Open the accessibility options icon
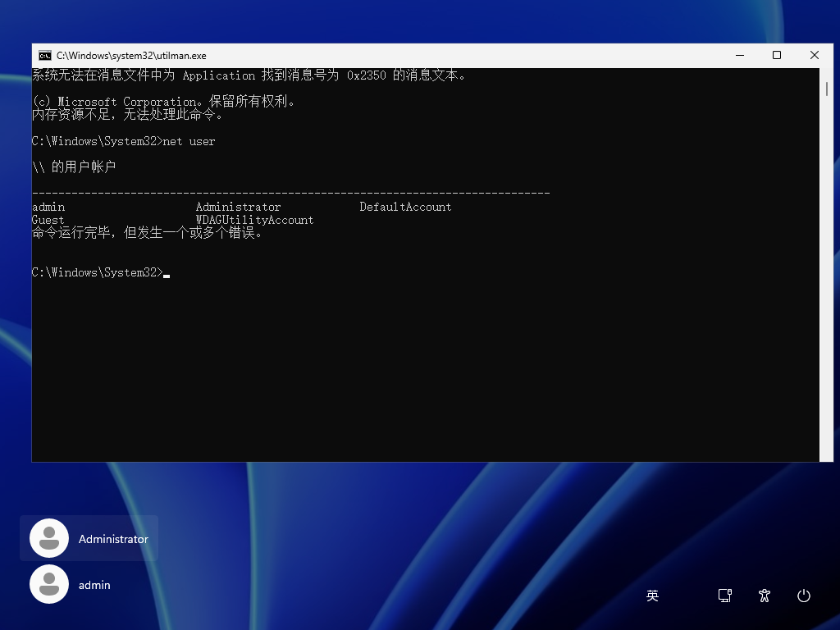This screenshot has width=840, height=630. click(765, 596)
